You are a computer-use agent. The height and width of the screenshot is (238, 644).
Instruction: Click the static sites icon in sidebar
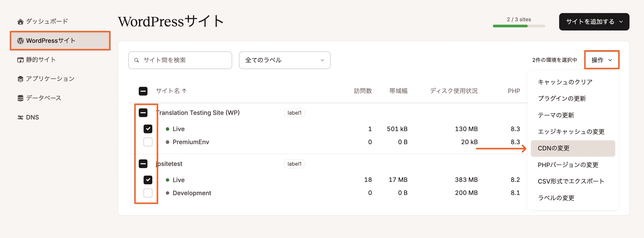(20, 60)
